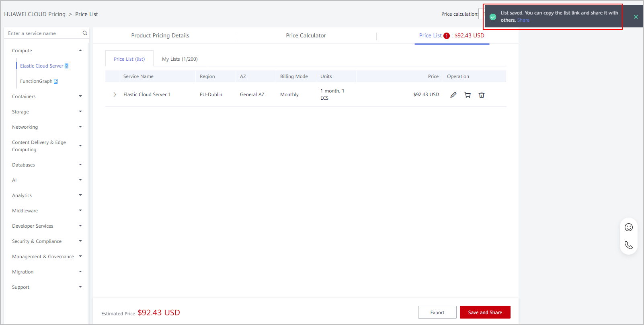Expand the Developer Services category
Screen dimensions: 644x325
point(80,226)
